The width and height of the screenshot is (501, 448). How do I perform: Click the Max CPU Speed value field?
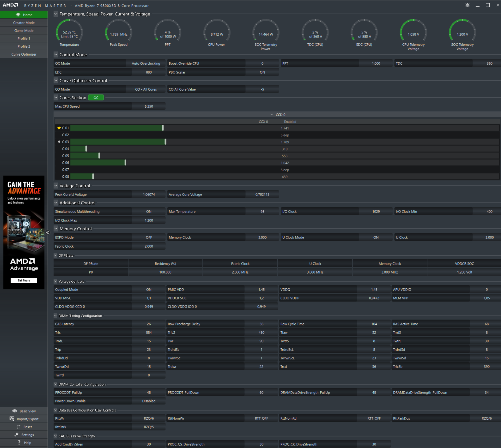(x=149, y=107)
